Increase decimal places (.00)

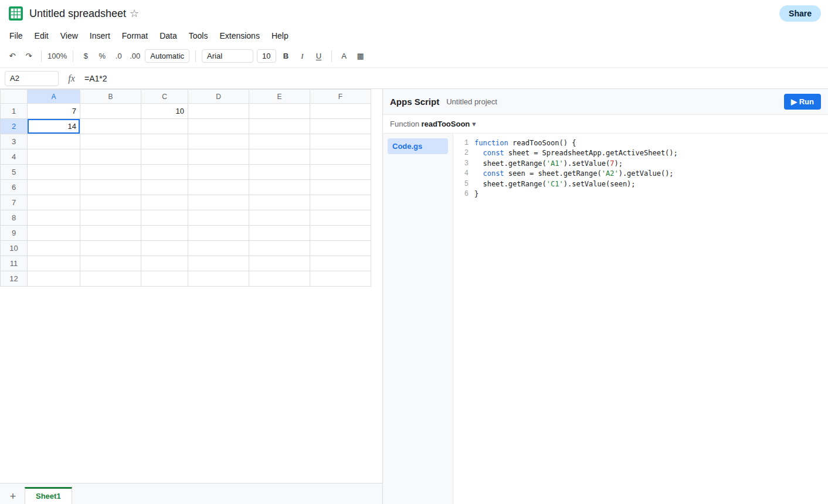tap(135, 56)
